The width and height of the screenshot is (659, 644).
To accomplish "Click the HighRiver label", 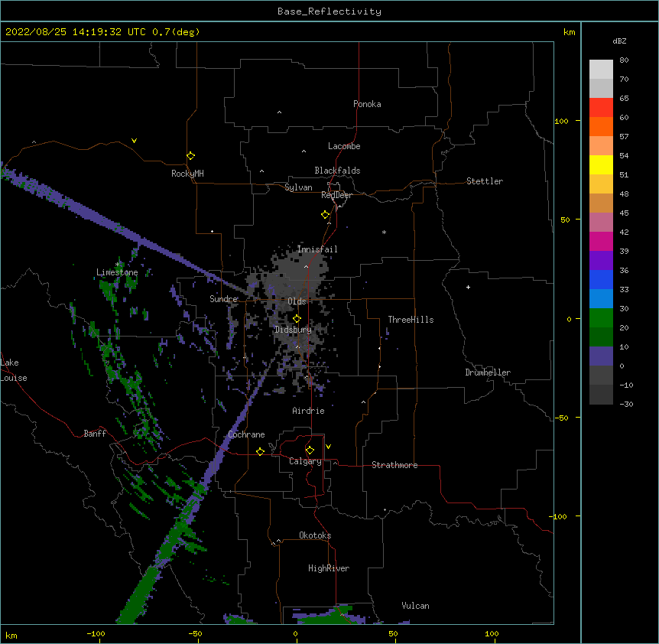I will (x=329, y=568).
